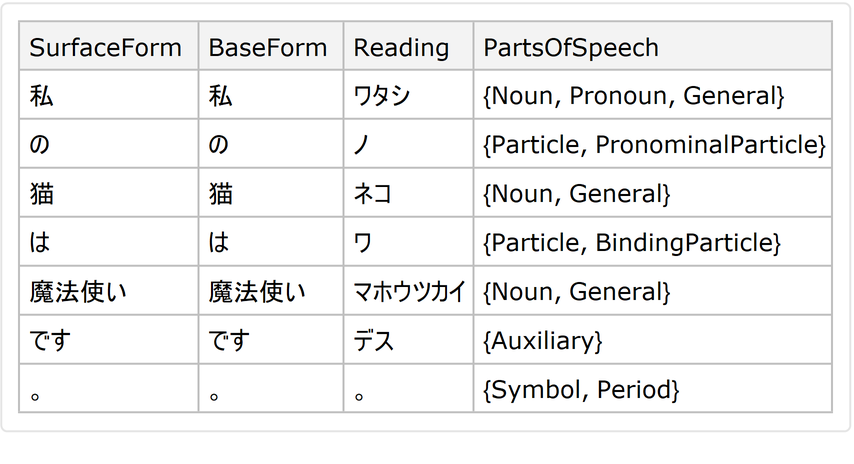854x464 pixels.
Task: Click 私 in the SurfaceForm column
Action: click(x=41, y=96)
